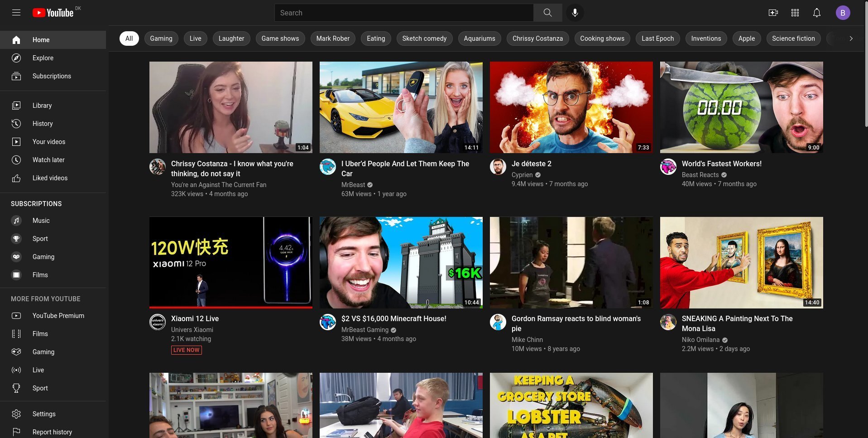Click the Live broadcast icon in sidebar
This screenshot has width=868, height=438.
pos(16,370)
